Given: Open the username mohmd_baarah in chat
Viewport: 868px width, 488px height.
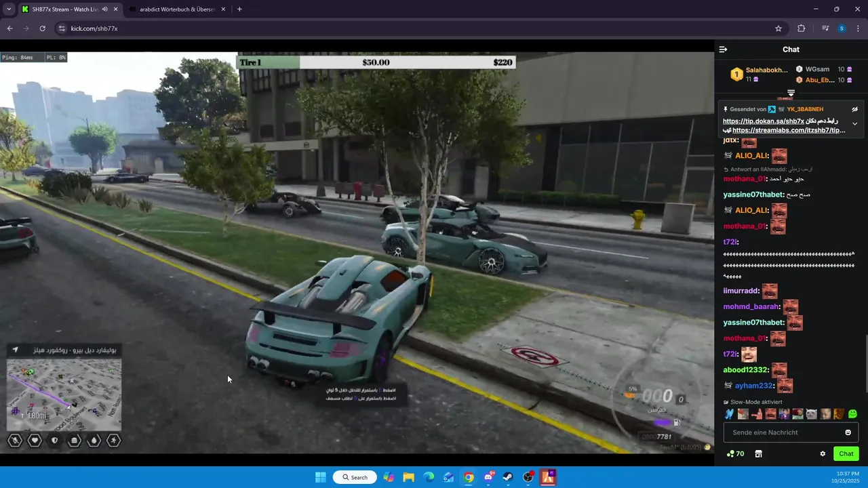Looking at the screenshot, I should click(751, 306).
